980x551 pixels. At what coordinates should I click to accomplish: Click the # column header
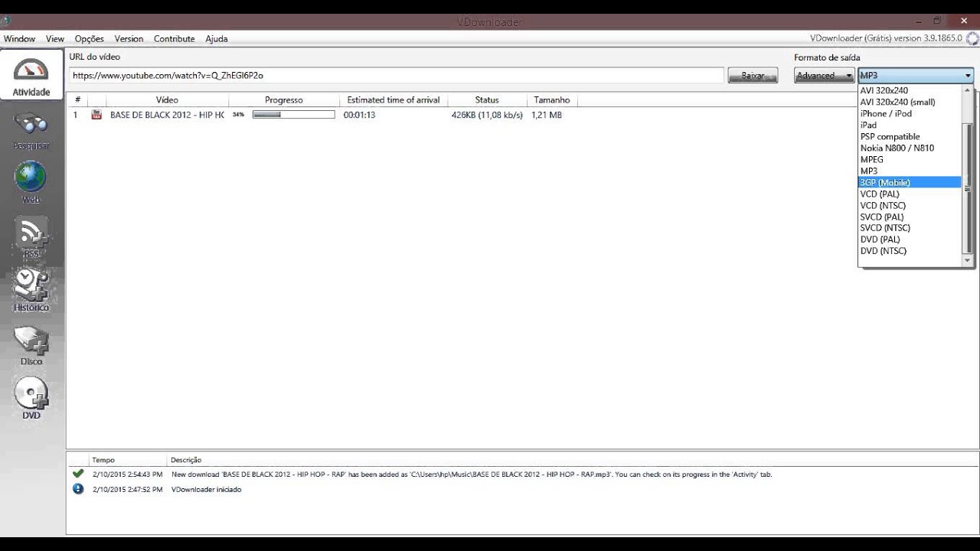click(x=77, y=100)
